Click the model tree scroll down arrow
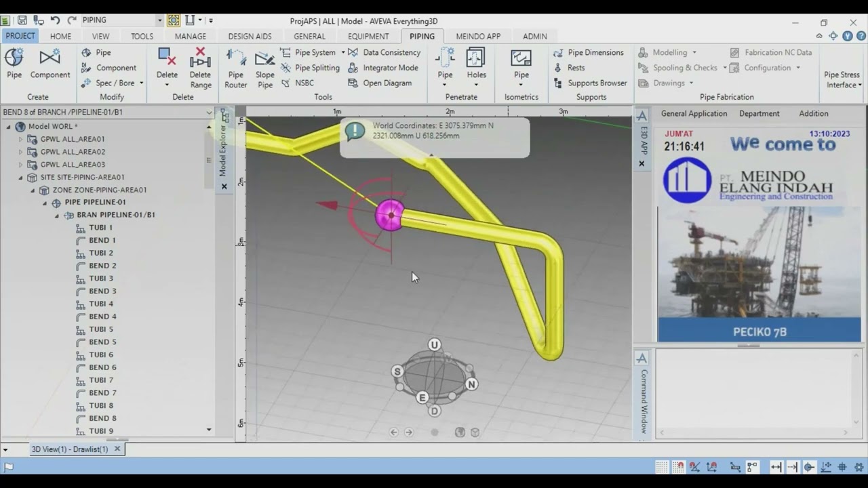Image resolution: width=868 pixels, height=488 pixels. coord(209,430)
